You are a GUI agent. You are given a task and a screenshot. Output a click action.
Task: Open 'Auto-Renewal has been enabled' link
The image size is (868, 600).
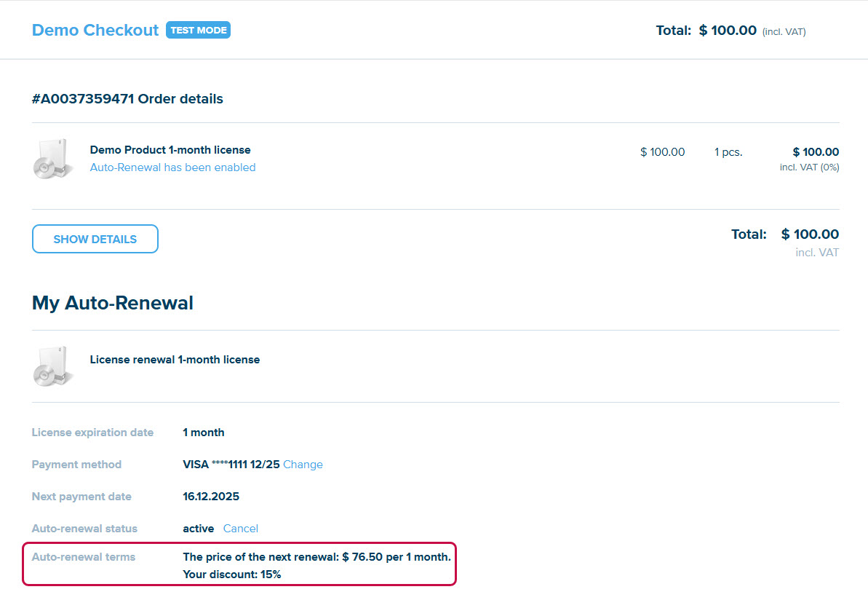(172, 167)
